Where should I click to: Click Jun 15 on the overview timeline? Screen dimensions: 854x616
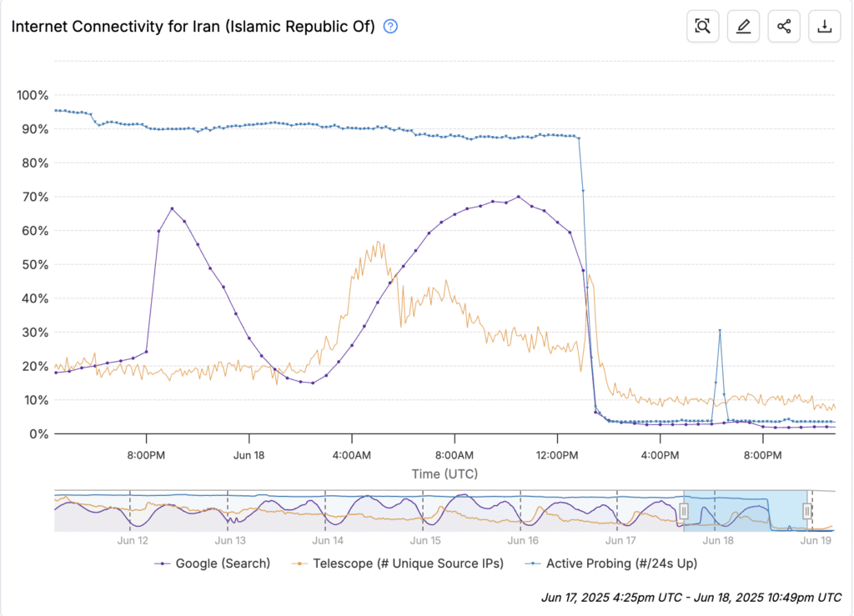pos(424,540)
